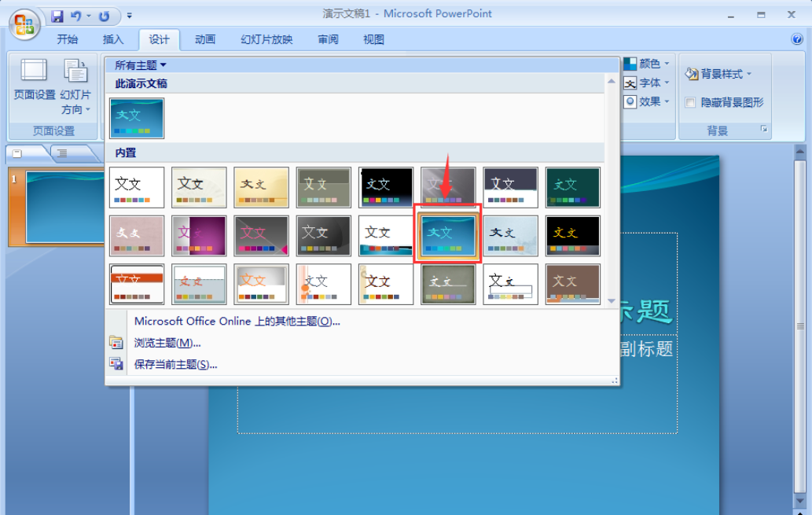Apply the dusty pink theme in second row
The width and height of the screenshot is (812, 515).
tap(137, 236)
